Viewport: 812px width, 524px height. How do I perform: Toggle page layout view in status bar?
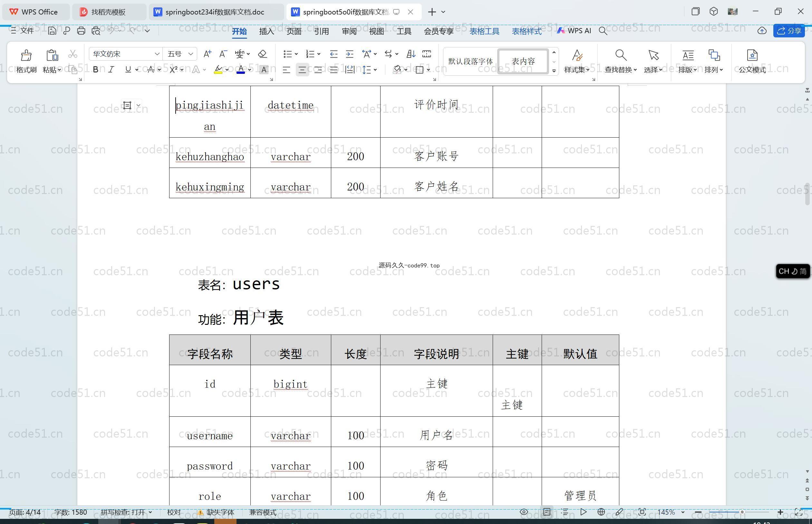click(x=547, y=512)
